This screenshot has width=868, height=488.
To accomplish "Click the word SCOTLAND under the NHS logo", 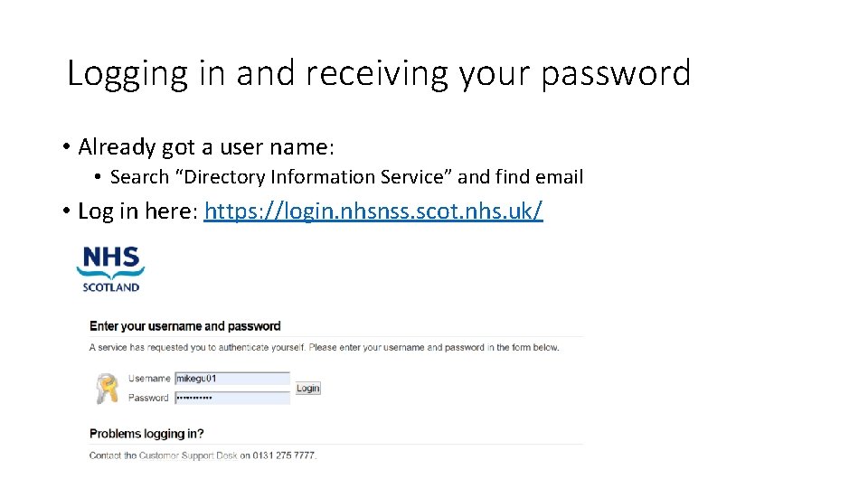I will coord(111,287).
